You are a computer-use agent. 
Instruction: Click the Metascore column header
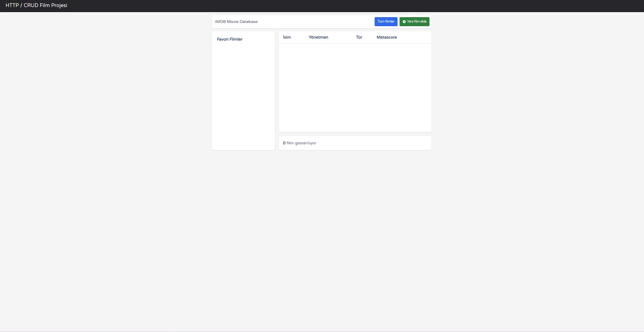click(x=386, y=37)
